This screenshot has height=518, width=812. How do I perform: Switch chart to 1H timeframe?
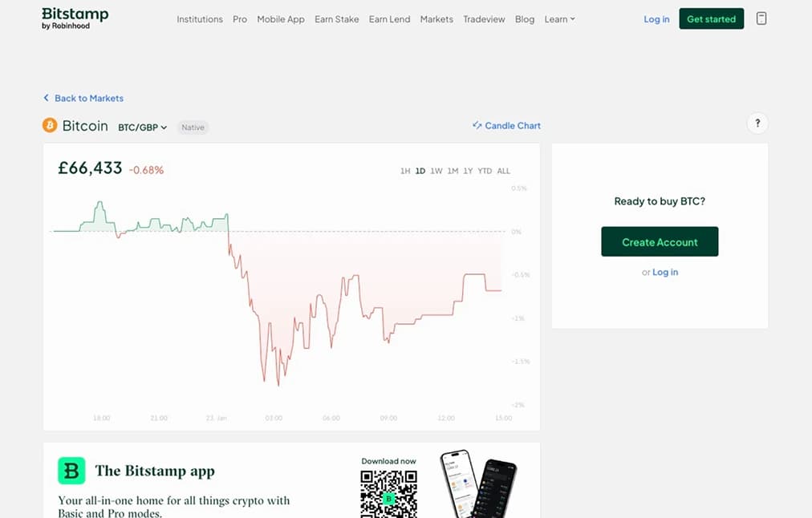tap(404, 171)
